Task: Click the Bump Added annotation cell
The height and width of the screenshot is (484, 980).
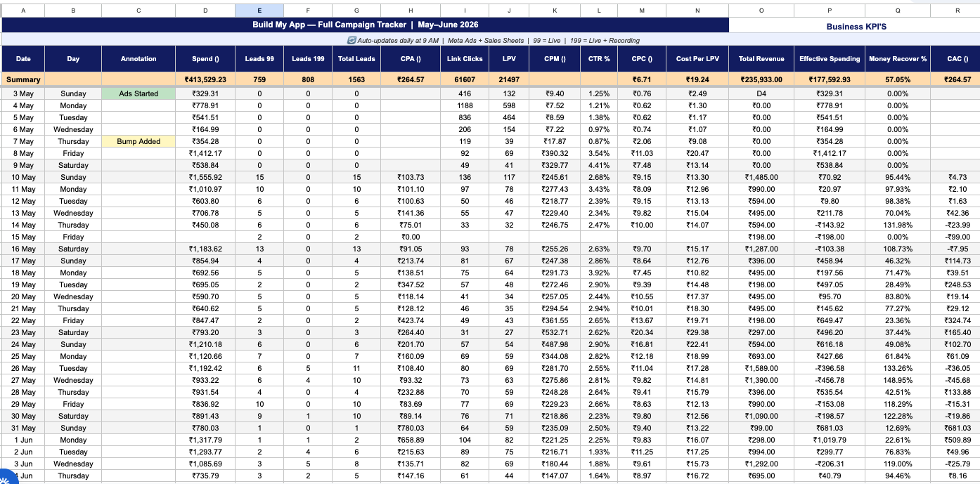Action: [138, 141]
